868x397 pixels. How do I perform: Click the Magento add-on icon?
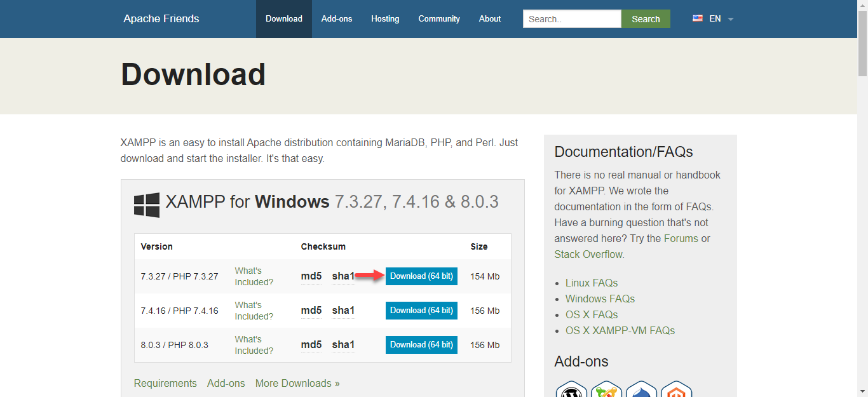click(676, 389)
